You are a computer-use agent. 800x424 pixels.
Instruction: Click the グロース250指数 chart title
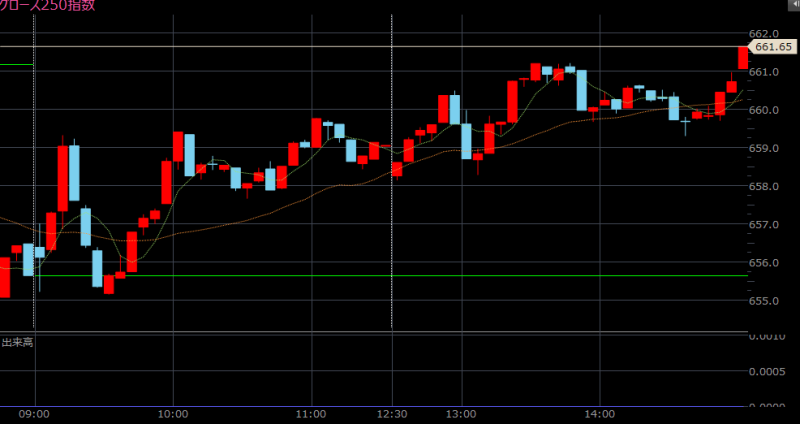(x=47, y=6)
